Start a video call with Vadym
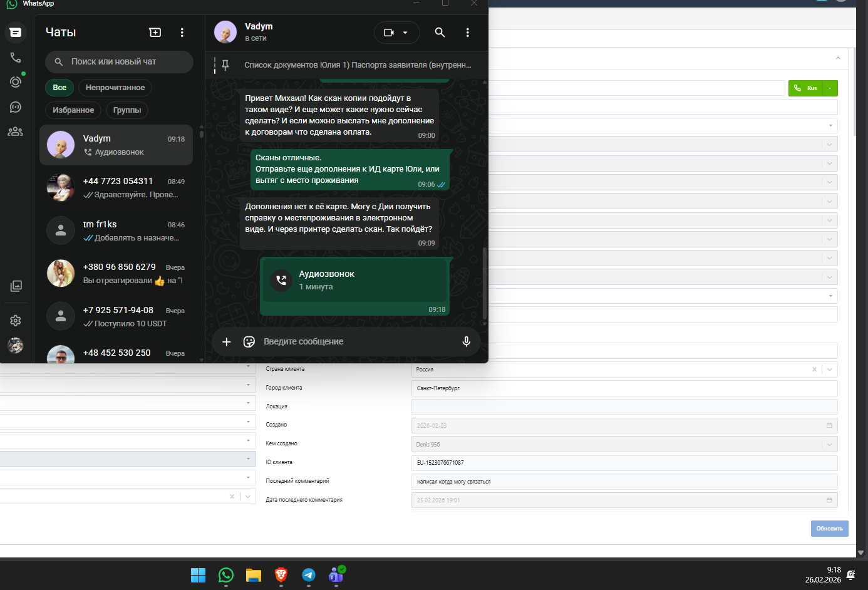 pyautogui.click(x=389, y=33)
